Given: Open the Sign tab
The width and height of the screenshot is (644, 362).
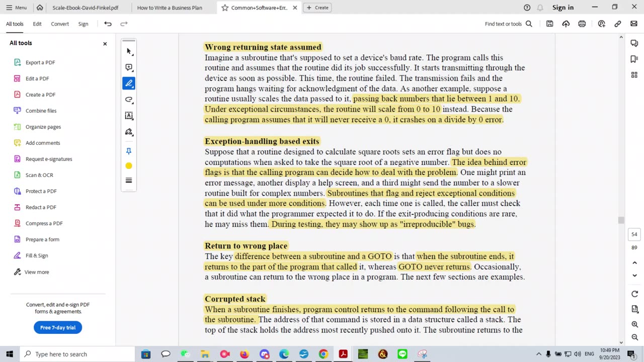Looking at the screenshot, I should [x=83, y=24].
